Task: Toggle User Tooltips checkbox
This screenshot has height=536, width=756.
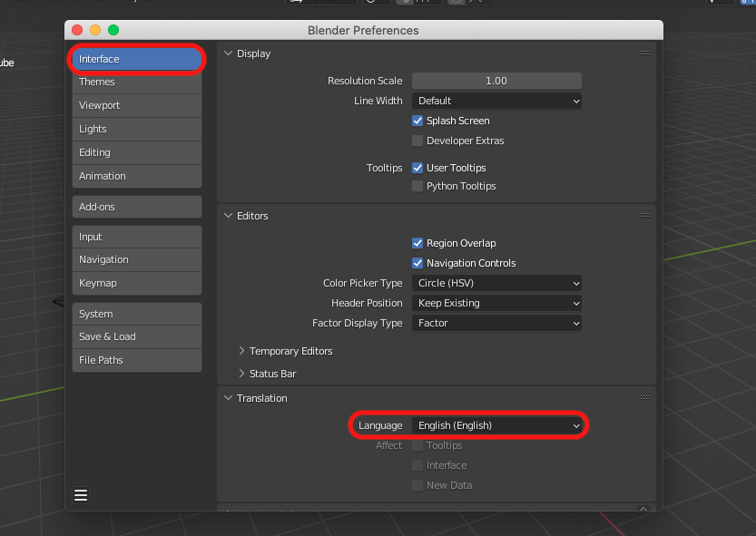Action: pyautogui.click(x=417, y=168)
